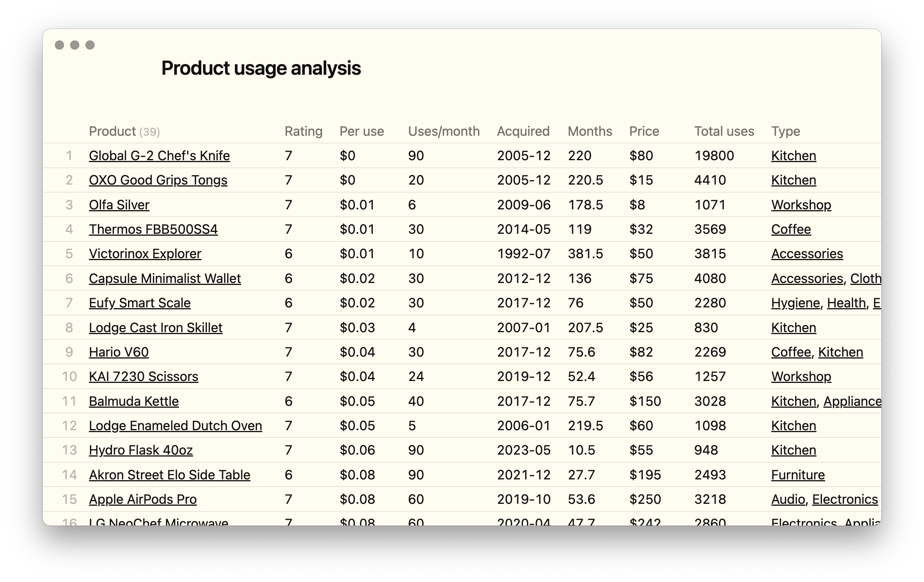Select the uses per month value 24
Viewport: 924px width, 582px height.
point(416,376)
